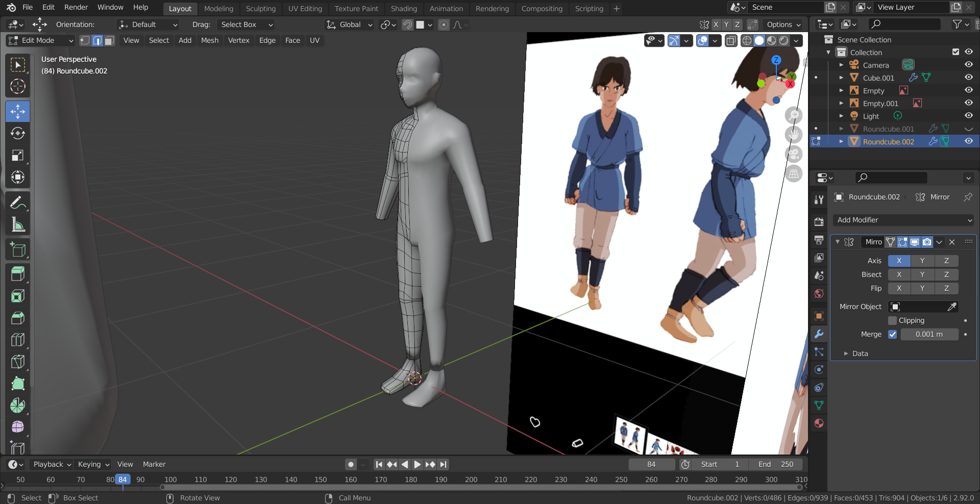980x504 pixels.
Task: Open Render properties tab
Action: tap(819, 222)
